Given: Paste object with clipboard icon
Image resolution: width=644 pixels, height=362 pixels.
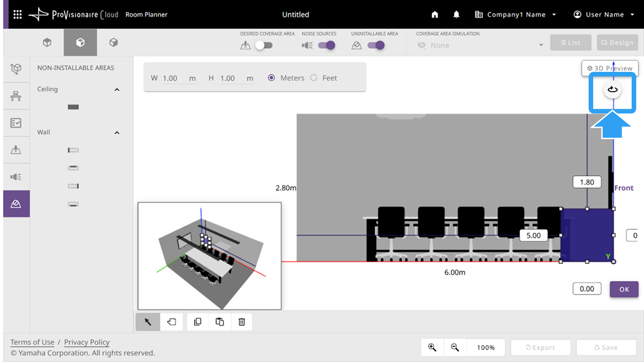Looking at the screenshot, I should pos(220,322).
